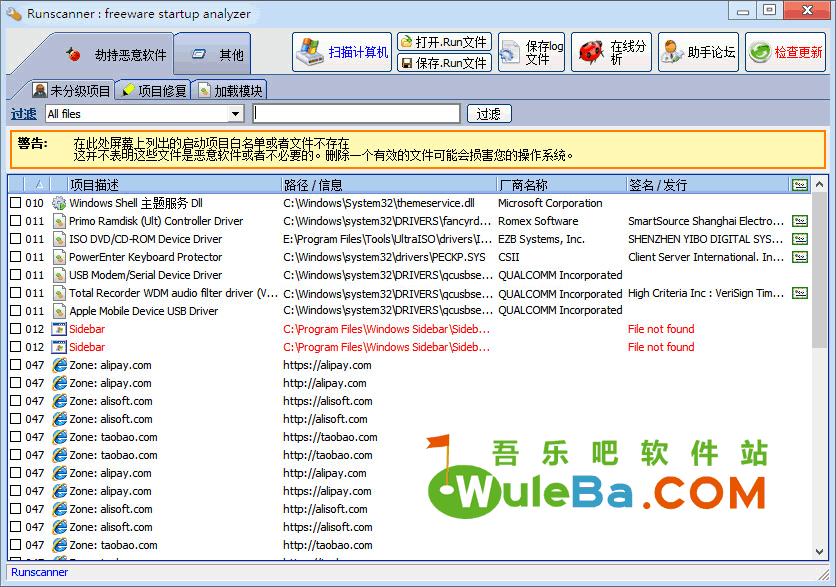Click the 过滤 blue label link
Viewport: 836px width, 587px height.
(24, 114)
